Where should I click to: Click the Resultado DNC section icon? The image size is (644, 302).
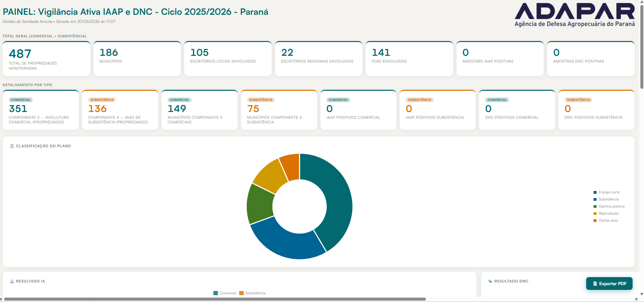click(x=490, y=281)
